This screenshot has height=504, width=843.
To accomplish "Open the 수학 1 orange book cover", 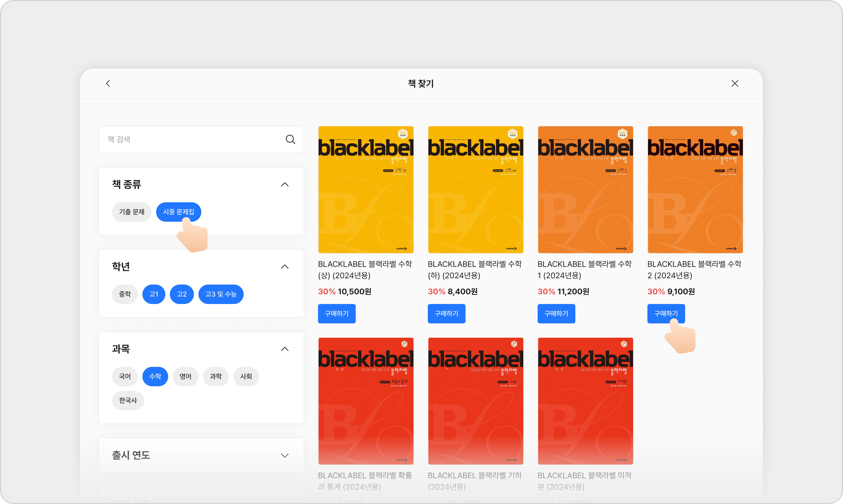I will pyautogui.click(x=585, y=190).
